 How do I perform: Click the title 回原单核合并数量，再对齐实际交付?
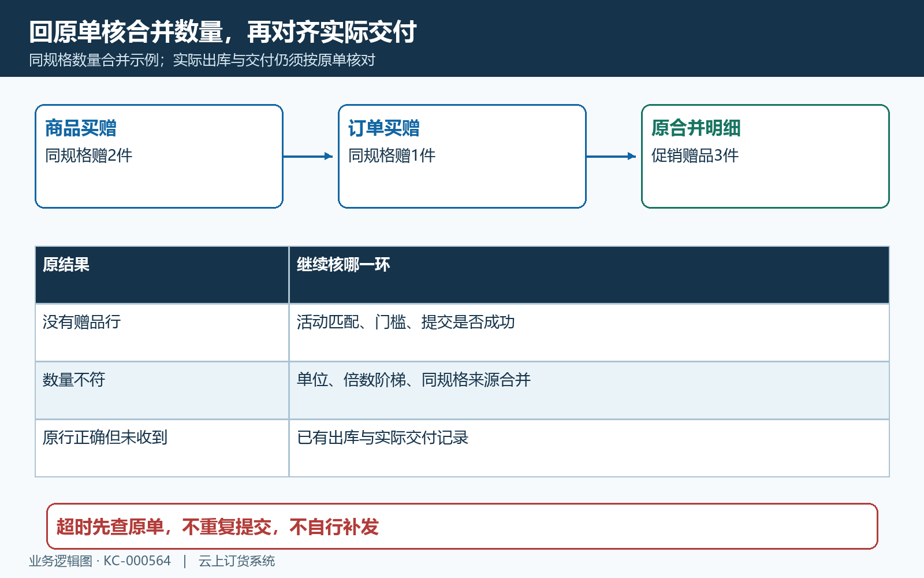coord(223,32)
